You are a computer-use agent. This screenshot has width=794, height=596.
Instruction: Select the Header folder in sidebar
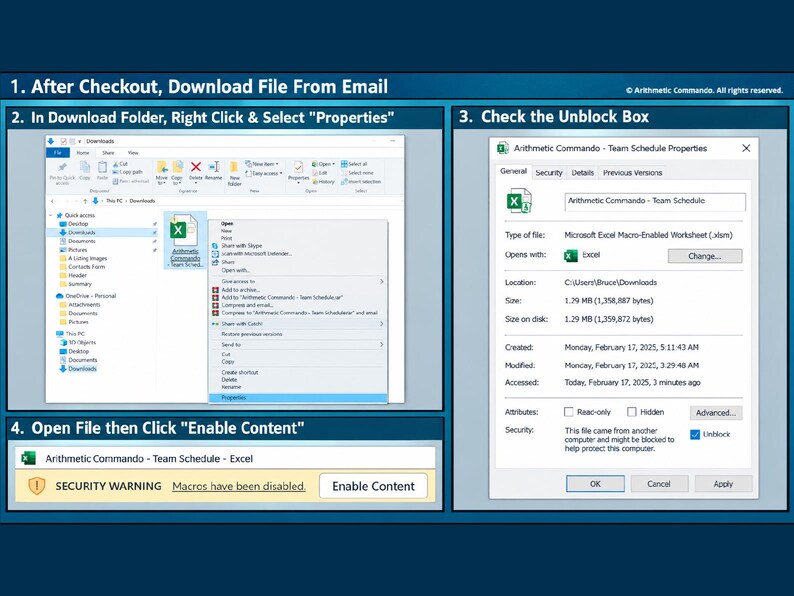tap(73, 275)
